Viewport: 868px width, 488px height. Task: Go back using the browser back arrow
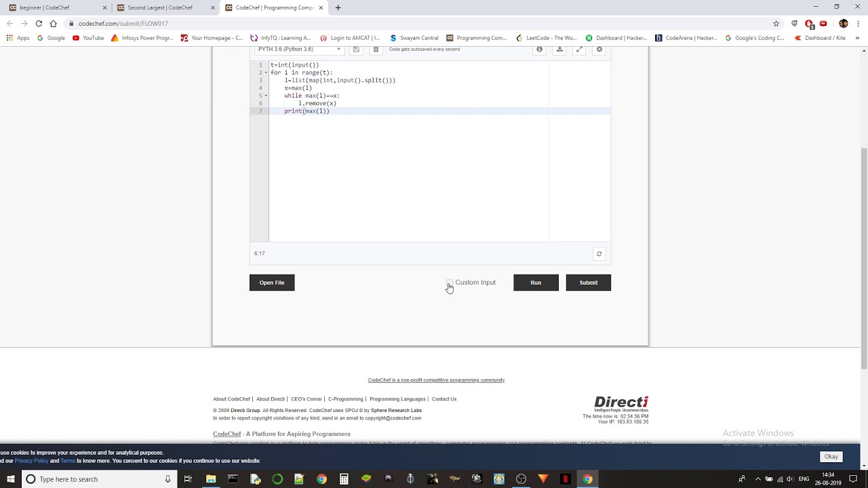pos(9,23)
